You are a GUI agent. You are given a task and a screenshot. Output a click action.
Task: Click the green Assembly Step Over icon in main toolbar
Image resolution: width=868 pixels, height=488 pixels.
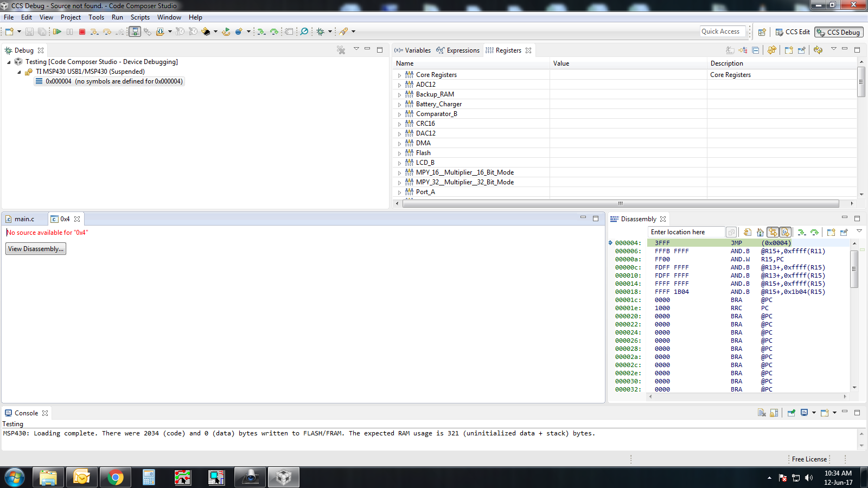[274, 31]
